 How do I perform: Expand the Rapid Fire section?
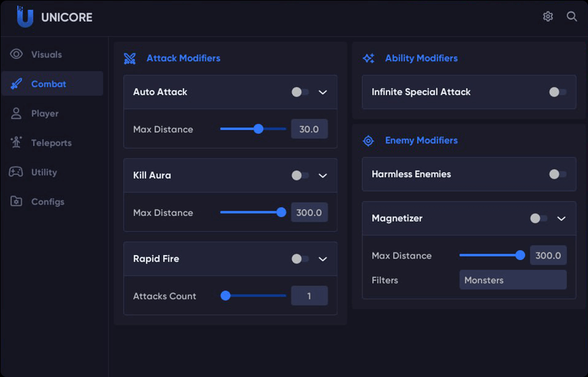click(x=323, y=259)
